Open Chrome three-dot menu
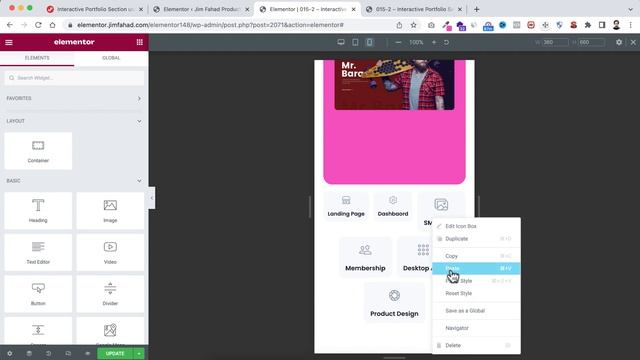The width and height of the screenshot is (640, 360). [631, 25]
